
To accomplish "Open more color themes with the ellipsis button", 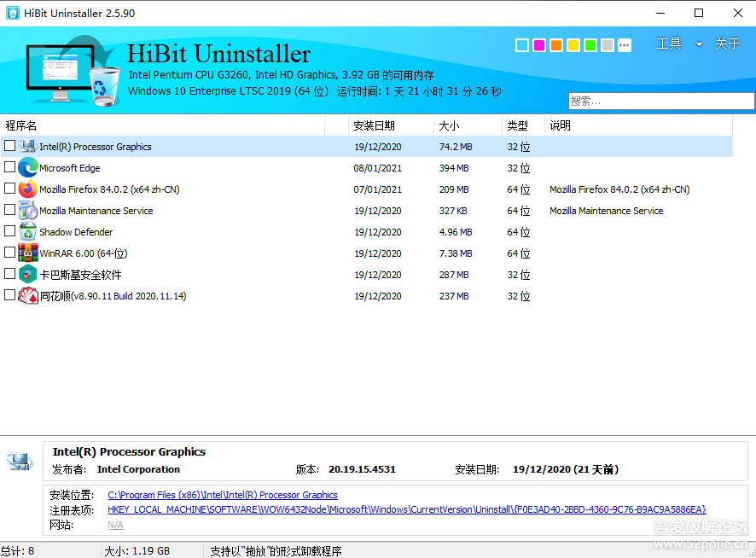I will pyautogui.click(x=625, y=45).
